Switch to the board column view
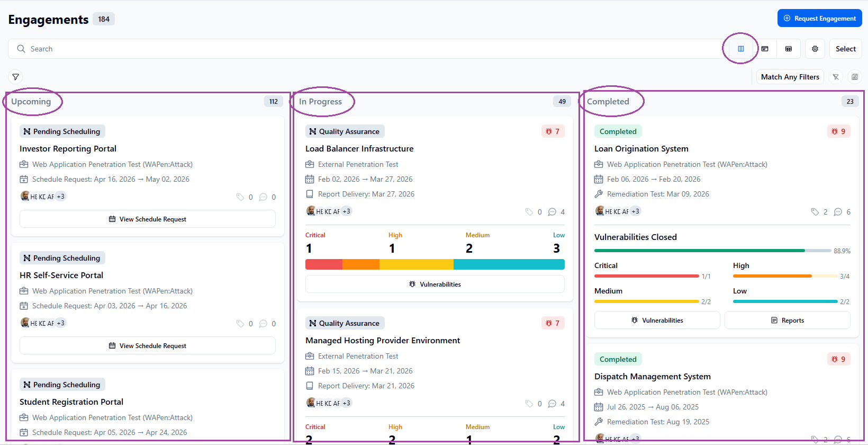Viewport: 868px width, 445px height. [740, 49]
